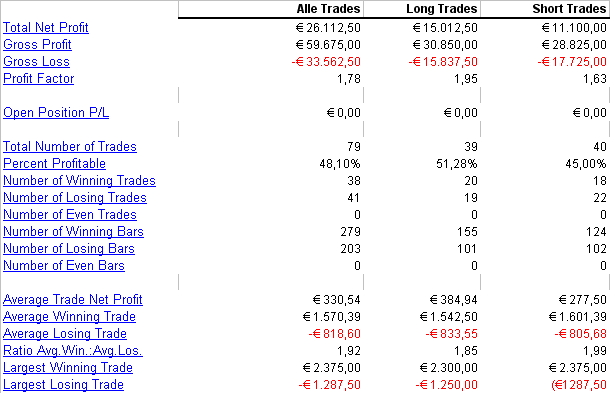This screenshot has height=393, width=610.
Task: Open Average Trade Net Profit link
Action: pos(73,300)
